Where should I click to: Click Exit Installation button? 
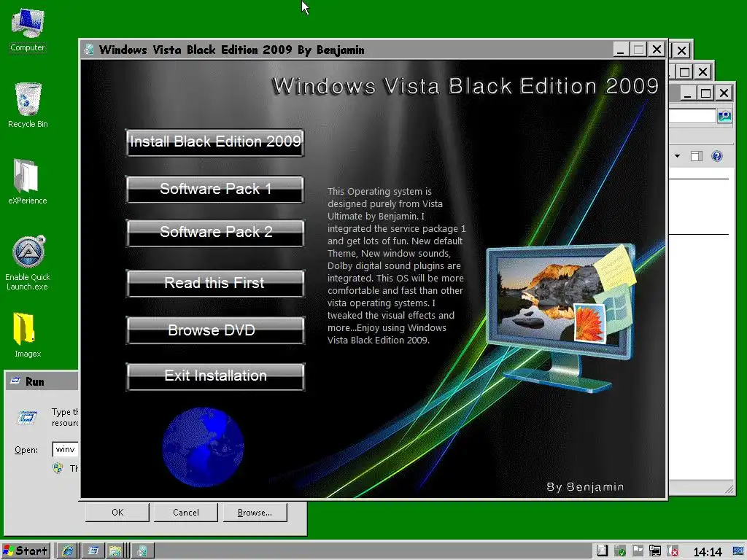click(x=215, y=376)
